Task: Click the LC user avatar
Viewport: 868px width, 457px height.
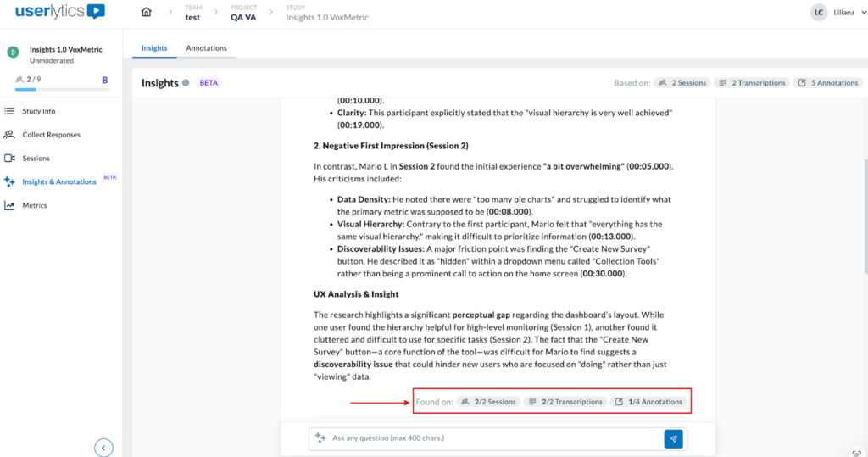Action: (x=818, y=13)
